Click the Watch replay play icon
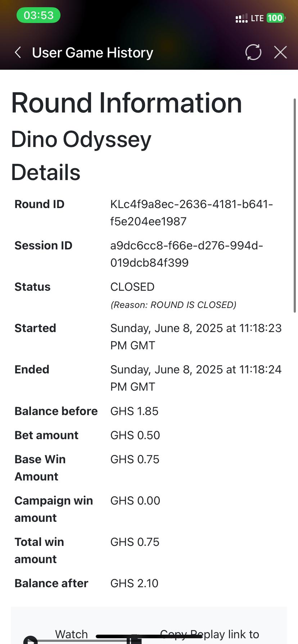The height and width of the screenshot is (644, 298). 31,640
